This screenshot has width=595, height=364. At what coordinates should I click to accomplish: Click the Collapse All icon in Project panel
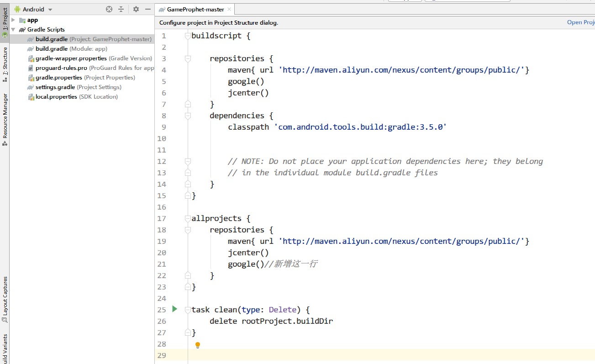(x=121, y=9)
